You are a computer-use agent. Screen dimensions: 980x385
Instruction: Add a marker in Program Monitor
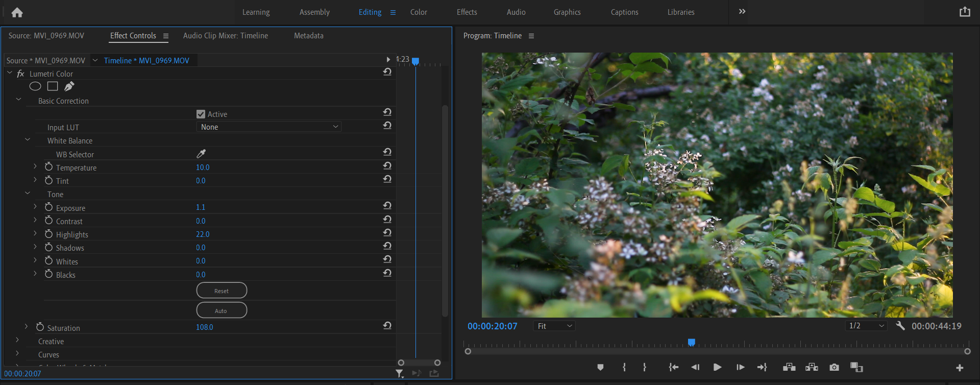tap(600, 367)
